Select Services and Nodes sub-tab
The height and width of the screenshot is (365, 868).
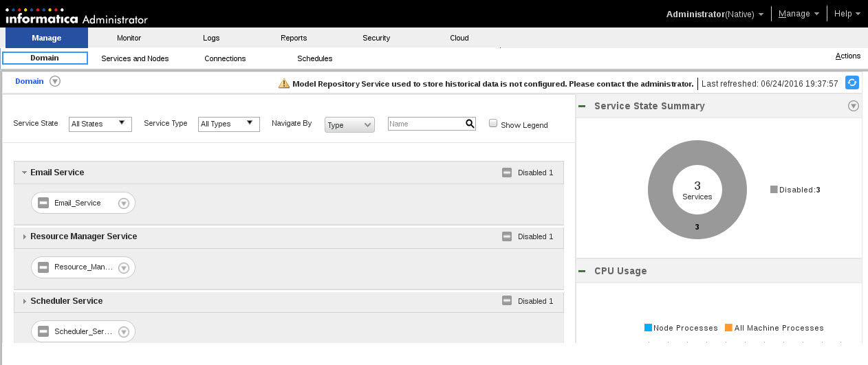135,58
